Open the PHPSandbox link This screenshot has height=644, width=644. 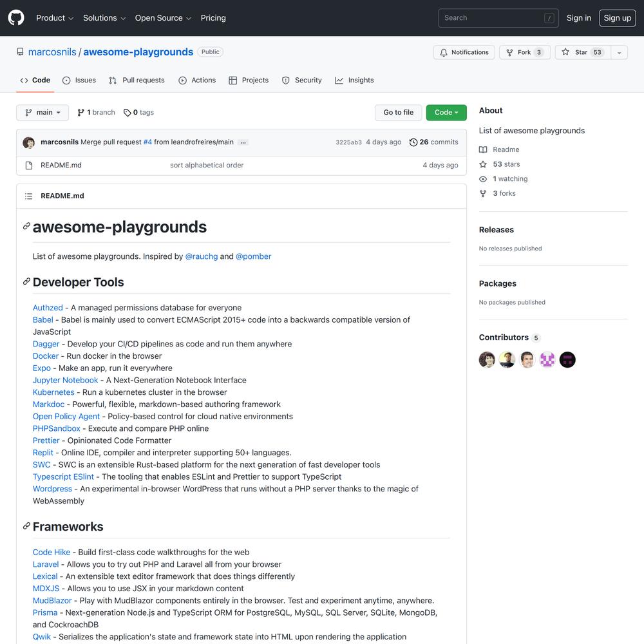click(56, 428)
